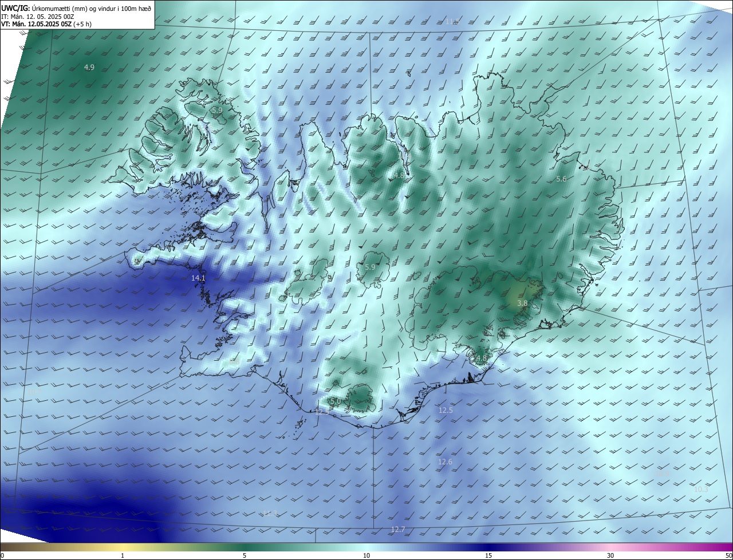Click the '50' tick on the colour scale
The image size is (733, 560).
(729, 555)
